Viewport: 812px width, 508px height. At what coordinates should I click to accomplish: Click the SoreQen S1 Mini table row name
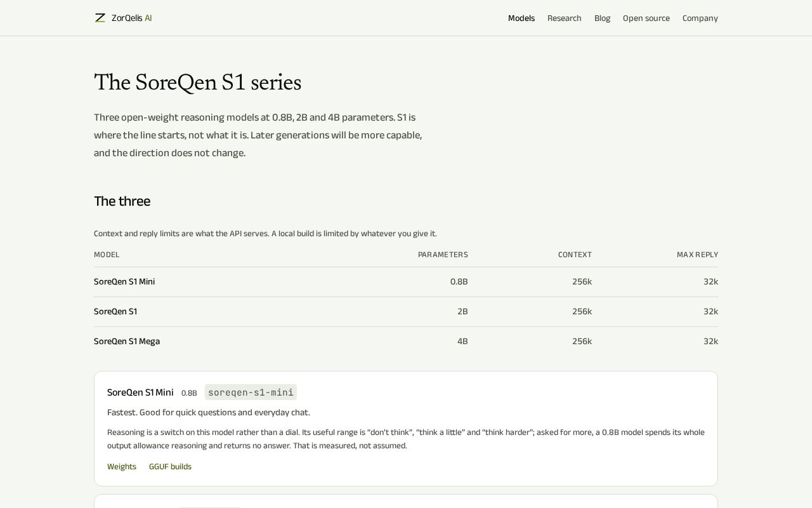(124, 282)
